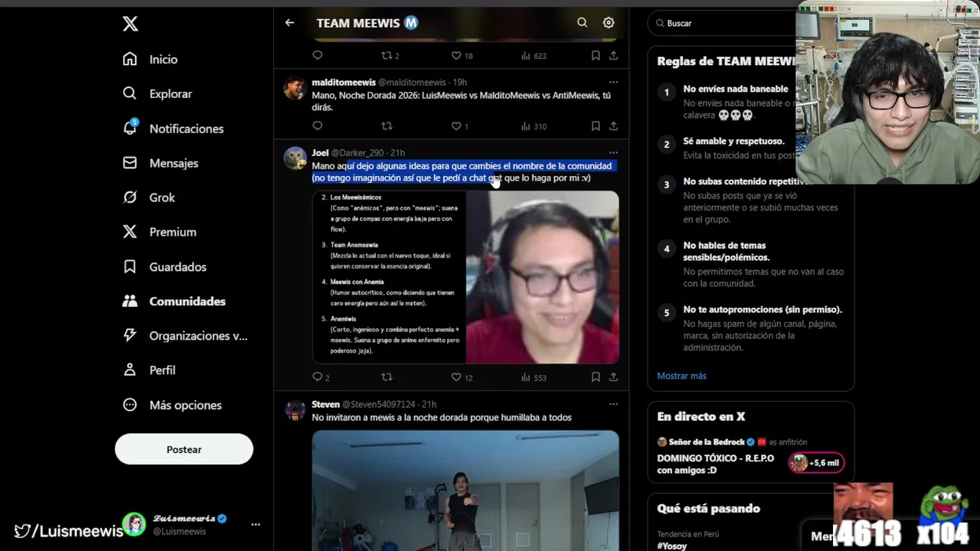Share the malditomeewis post
The image size is (980, 551).
point(613,126)
